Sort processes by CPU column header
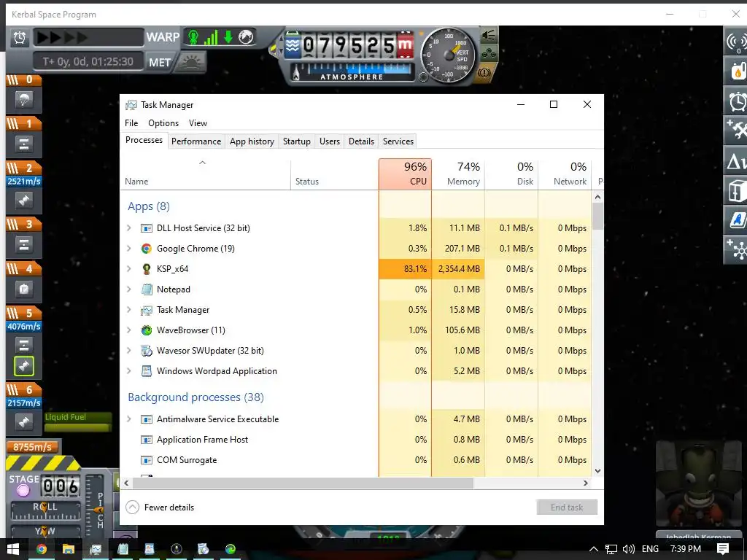This screenshot has height=560, width=747. (x=406, y=174)
